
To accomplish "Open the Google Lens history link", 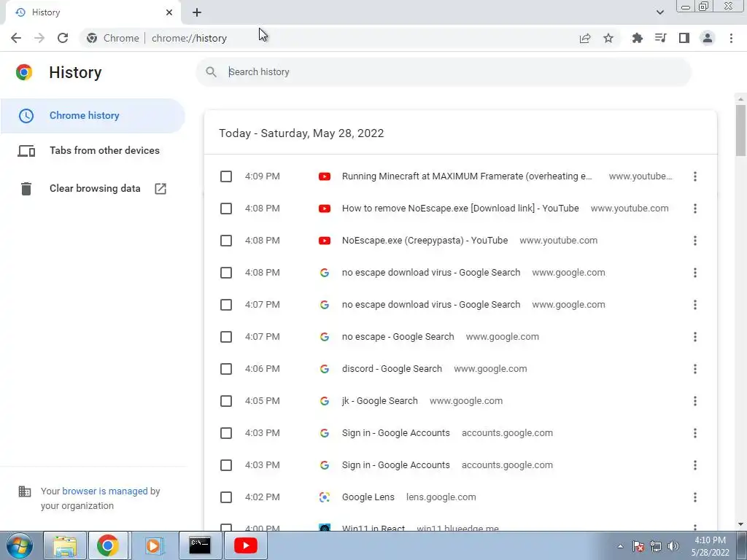I will pyautogui.click(x=368, y=497).
